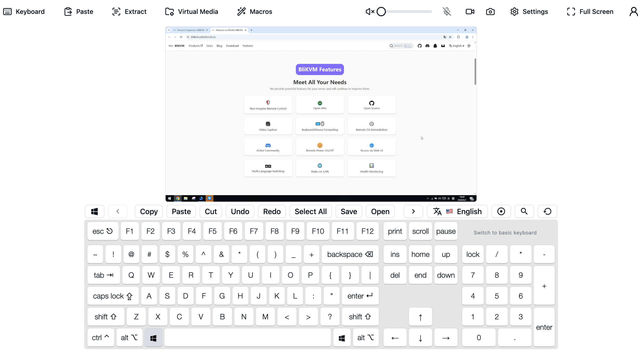The height and width of the screenshot is (351, 644).
Task: Click the mail icon in BliKVM header
Action: point(443,46)
